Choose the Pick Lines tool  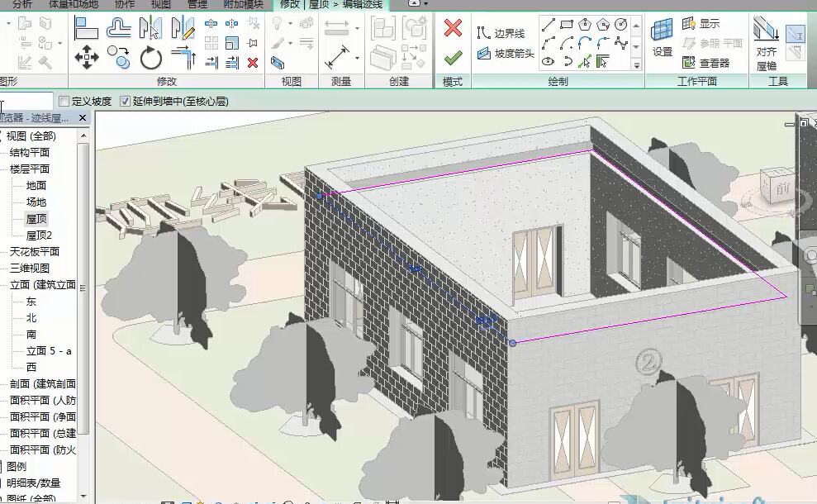point(585,62)
